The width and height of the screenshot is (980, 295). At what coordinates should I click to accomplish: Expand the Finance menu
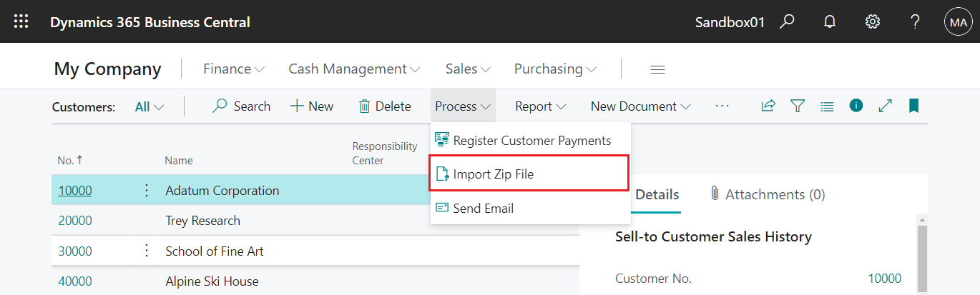234,69
